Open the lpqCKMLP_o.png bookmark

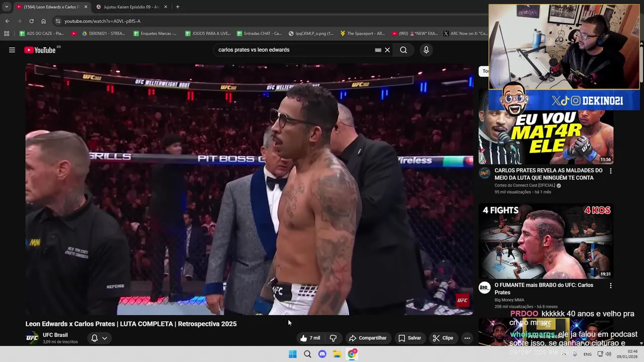[311, 34]
